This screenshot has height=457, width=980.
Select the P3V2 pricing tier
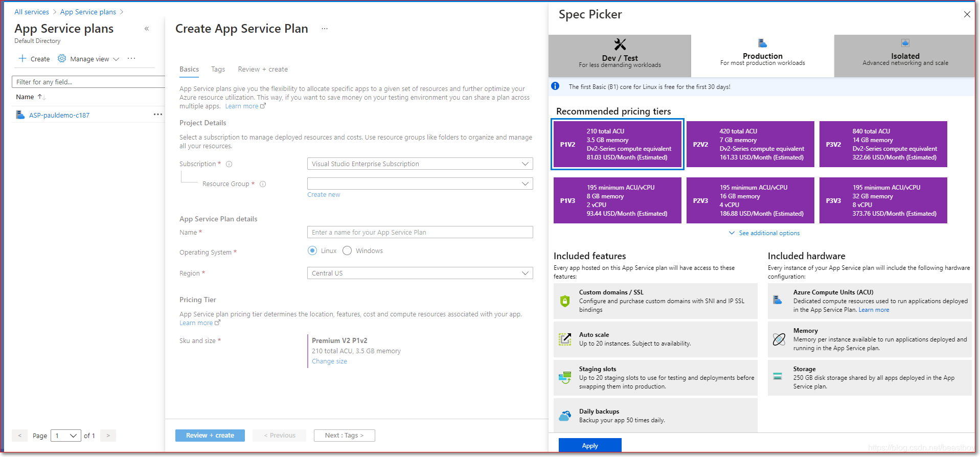[x=883, y=144]
